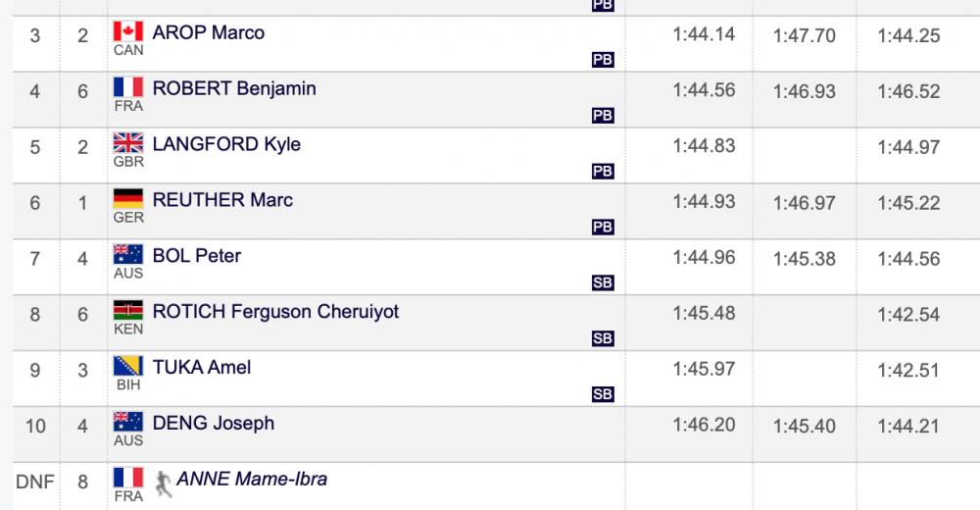This screenshot has width=980, height=510.
Task: Click the PB badge in LANGFORD Kyle's row
Action: click(x=603, y=171)
